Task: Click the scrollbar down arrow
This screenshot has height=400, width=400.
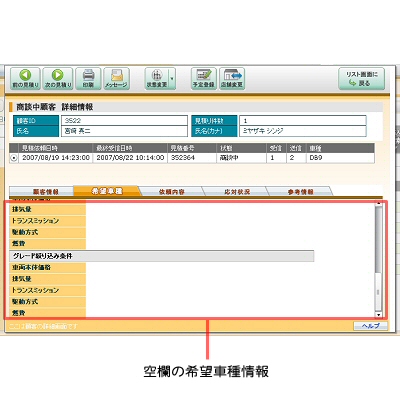Action: [x=378, y=314]
